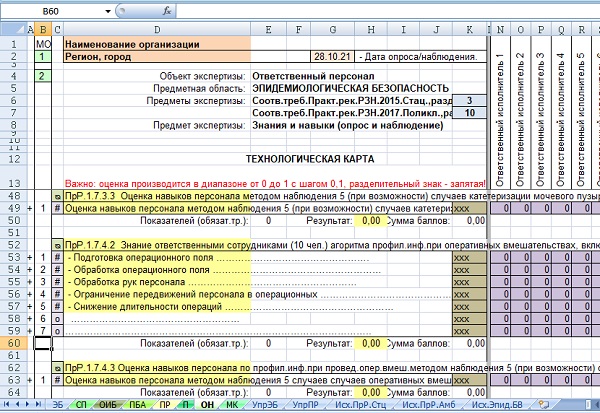The image size is (600, 413).
Task: Click the 'o' marker in row 58
Action: (57, 319)
